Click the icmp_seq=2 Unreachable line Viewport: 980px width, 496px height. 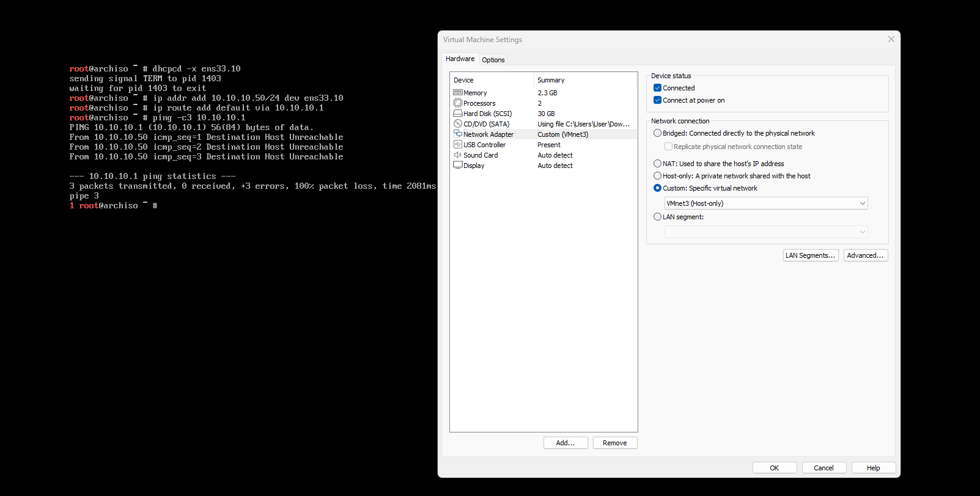[206, 147]
